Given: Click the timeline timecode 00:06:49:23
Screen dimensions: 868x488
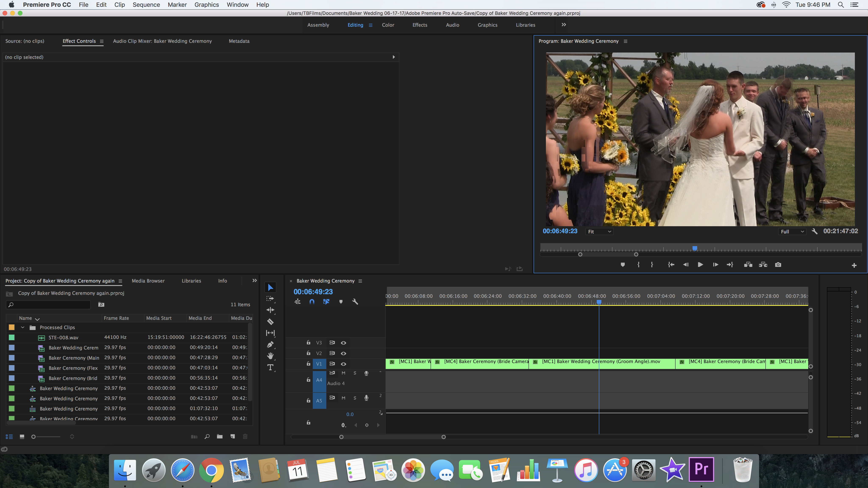Looking at the screenshot, I should [x=313, y=292].
